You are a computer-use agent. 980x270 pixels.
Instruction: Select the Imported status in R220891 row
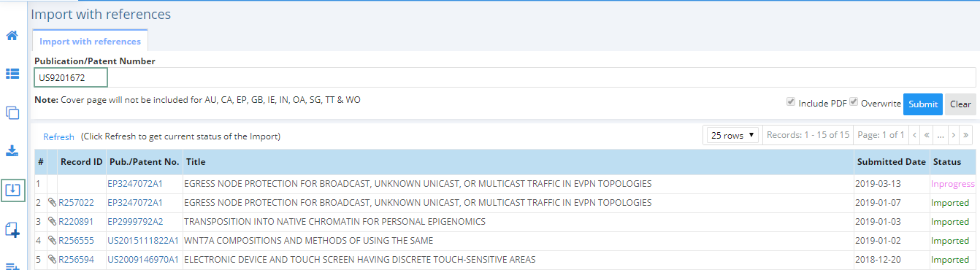click(950, 222)
